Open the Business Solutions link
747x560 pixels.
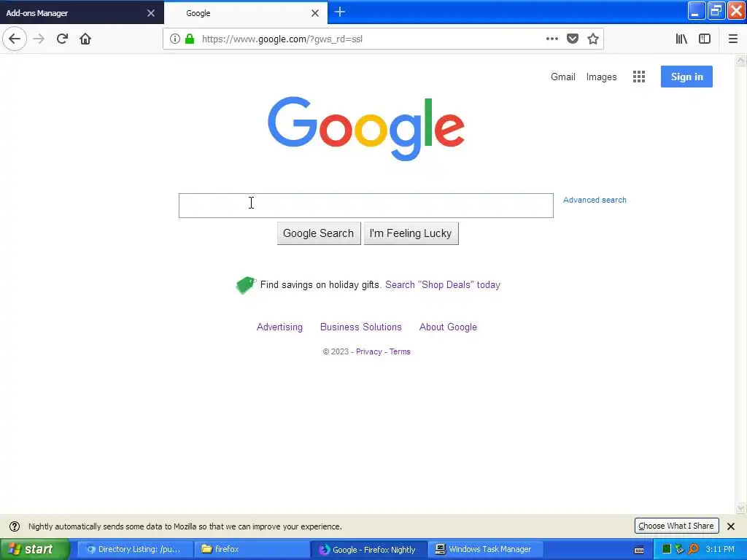point(360,327)
